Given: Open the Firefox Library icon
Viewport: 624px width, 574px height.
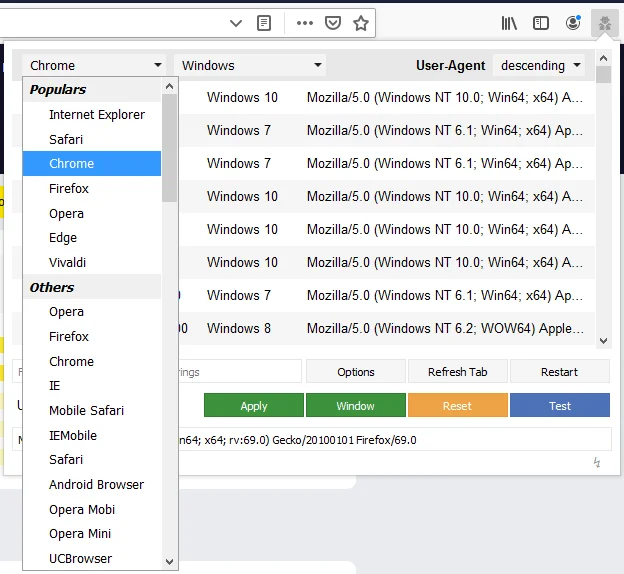Looking at the screenshot, I should click(x=509, y=23).
